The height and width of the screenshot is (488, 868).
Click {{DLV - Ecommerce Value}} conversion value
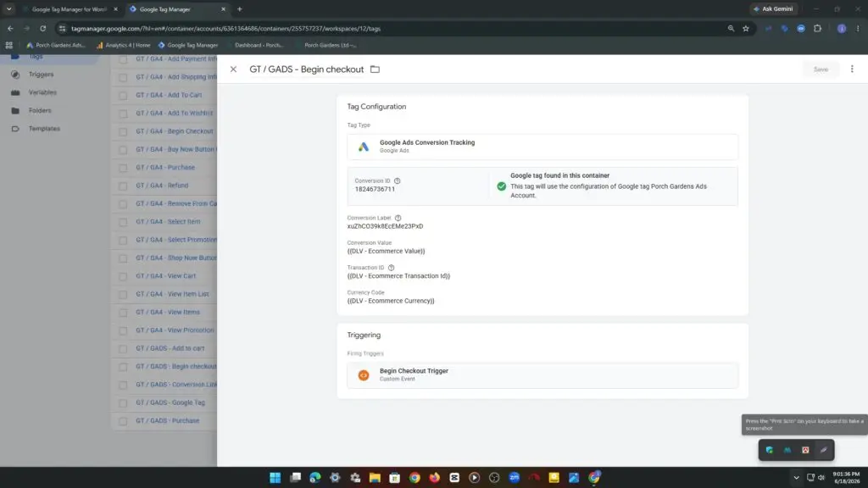coord(386,251)
